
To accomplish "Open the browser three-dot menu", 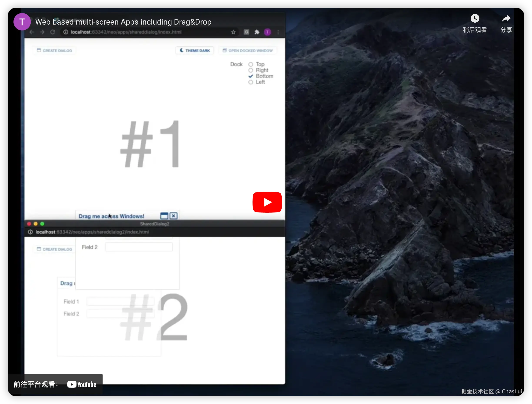I will click(x=278, y=32).
